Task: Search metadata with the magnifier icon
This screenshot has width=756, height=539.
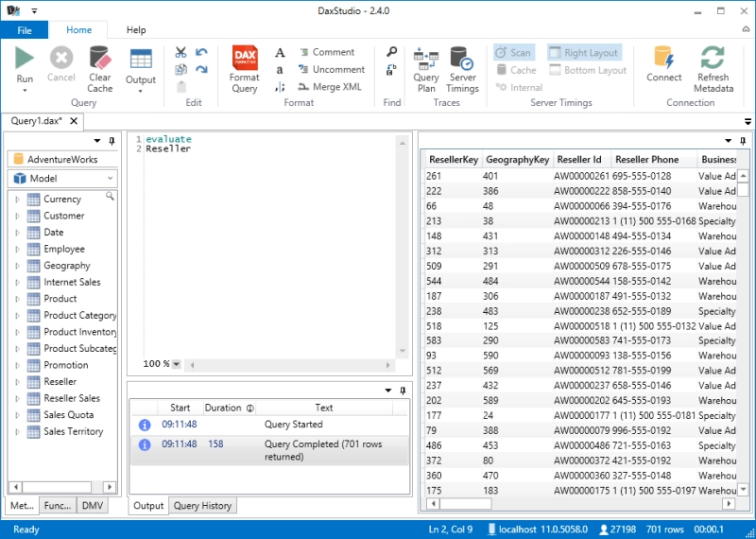Action: coord(110,196)
